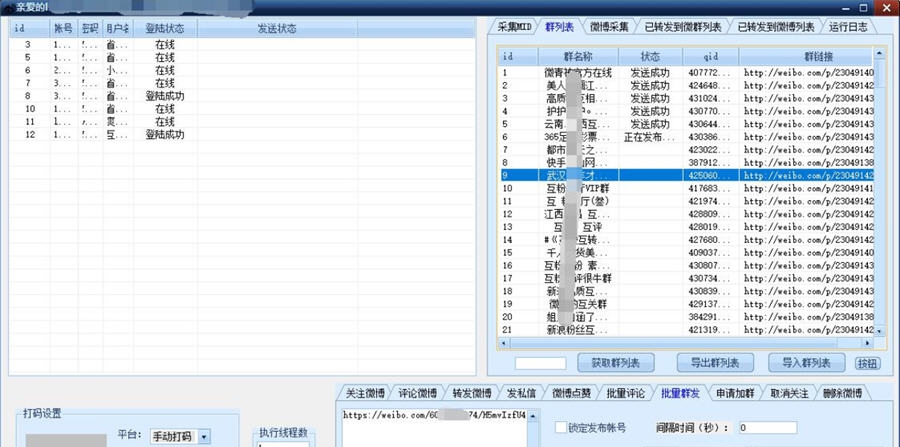This screenshot has height=447, width=900.
Task: Select the 转发微博 function tab
Action: (x=471, y=393)
